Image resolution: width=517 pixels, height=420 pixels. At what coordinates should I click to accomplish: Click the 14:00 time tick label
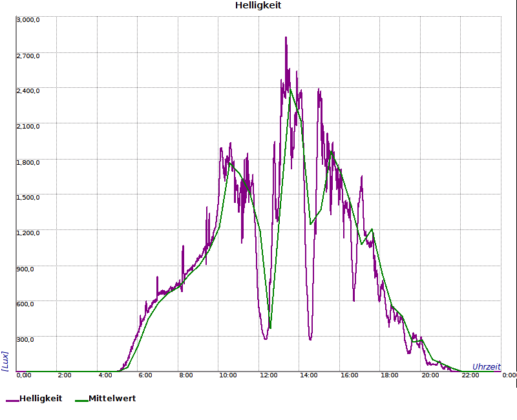click(x=309, y=375)
